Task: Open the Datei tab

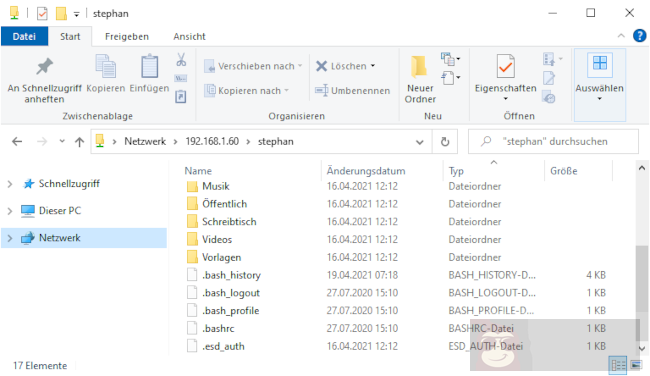Action: pos(24,36)
